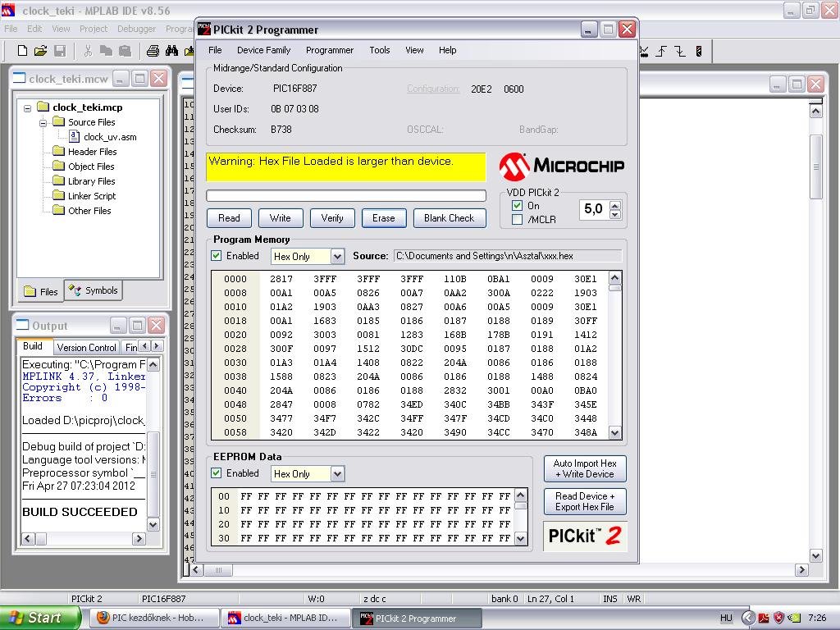Viewport: 840px width, 630px height.
Task: Collapse the clock_teki.mcp tree node
Action: point(27,107)
